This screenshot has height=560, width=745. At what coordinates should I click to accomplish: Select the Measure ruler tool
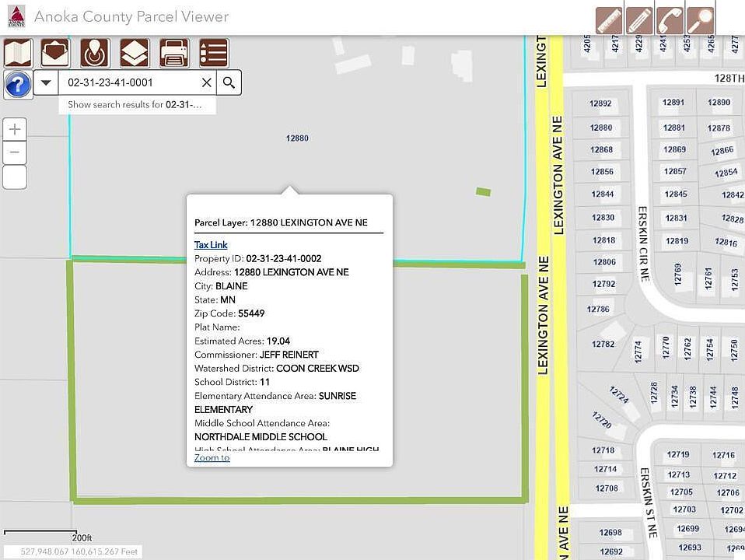(x=609, y=20)
